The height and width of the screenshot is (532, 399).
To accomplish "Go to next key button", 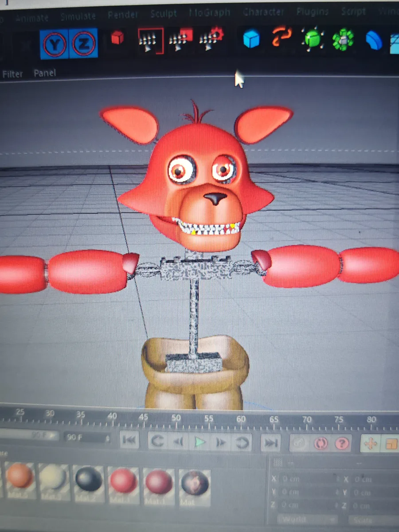I will point(243,442).
